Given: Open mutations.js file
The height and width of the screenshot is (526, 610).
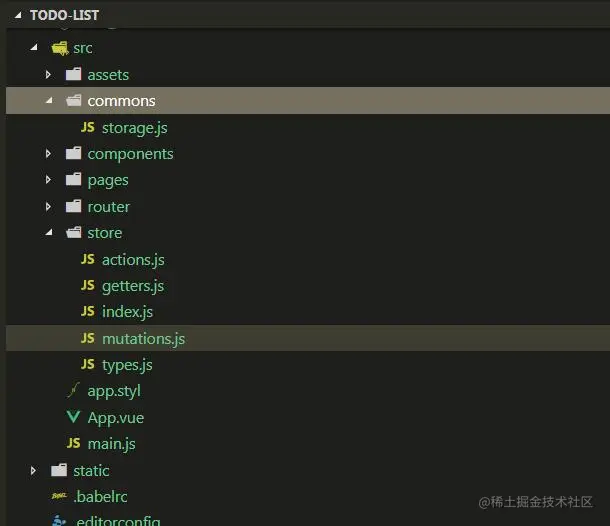Looking at the screenshot, I should pos(143,339).
